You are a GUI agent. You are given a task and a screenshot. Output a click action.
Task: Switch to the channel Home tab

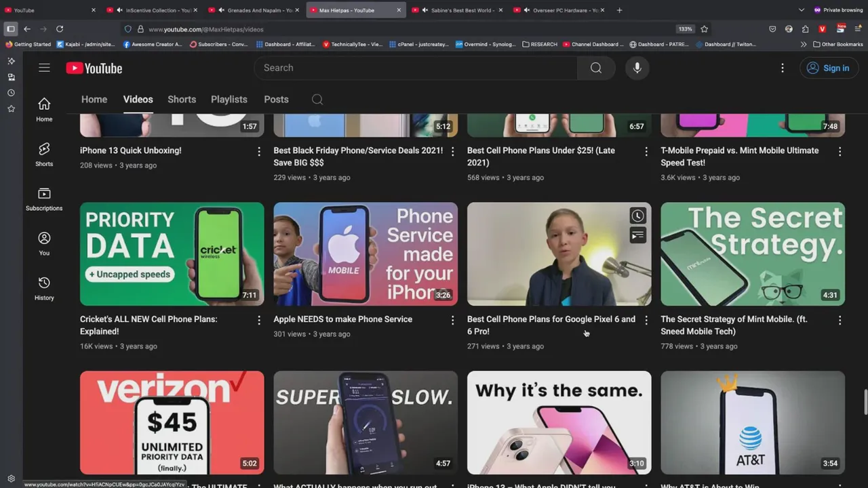[x=94, y=99]
